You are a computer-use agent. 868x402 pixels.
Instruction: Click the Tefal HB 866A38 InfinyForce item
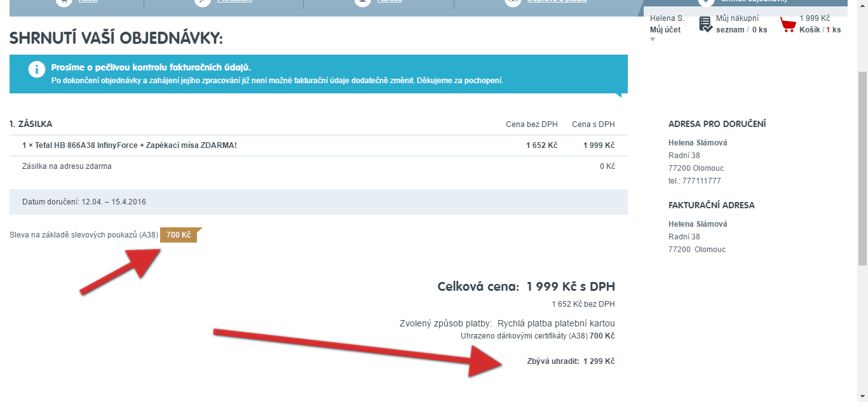click(130, 145)
